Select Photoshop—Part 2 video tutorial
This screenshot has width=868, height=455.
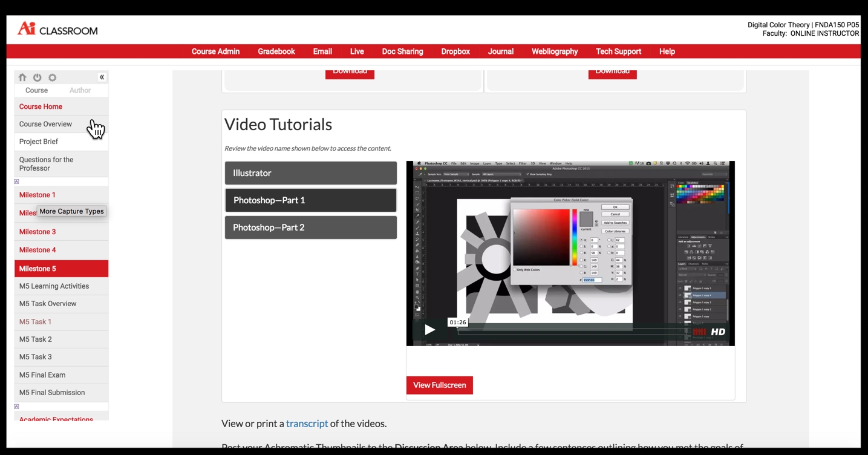(311, 227)
